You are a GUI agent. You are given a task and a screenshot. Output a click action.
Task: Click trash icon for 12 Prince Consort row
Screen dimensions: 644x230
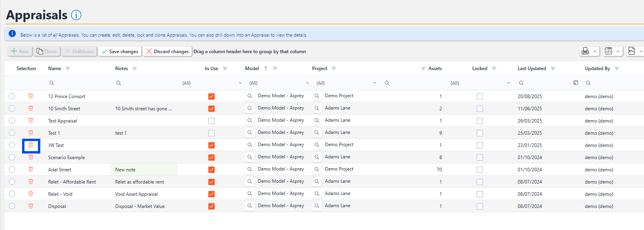click(31, 96)
